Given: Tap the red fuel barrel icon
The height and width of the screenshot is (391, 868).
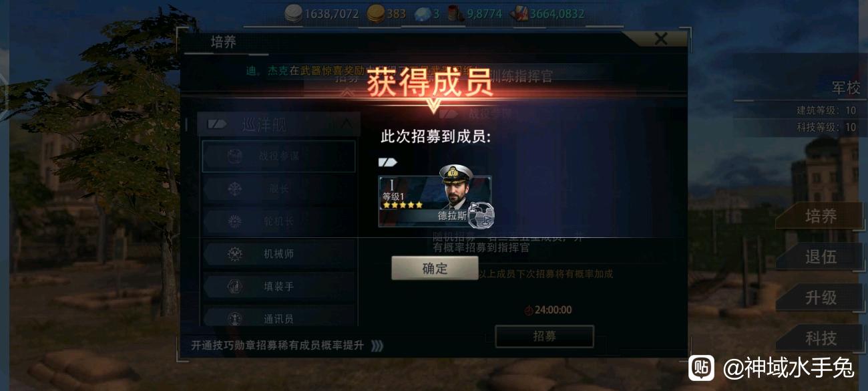Looking at the screenshot, I should click(x=455, y=13).
